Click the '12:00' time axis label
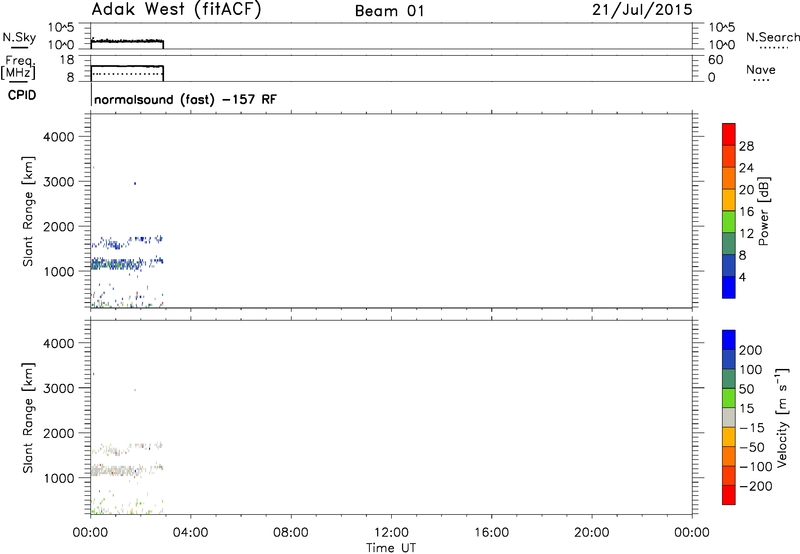This screenshot has height=554, width=800. tap(391, 533)
